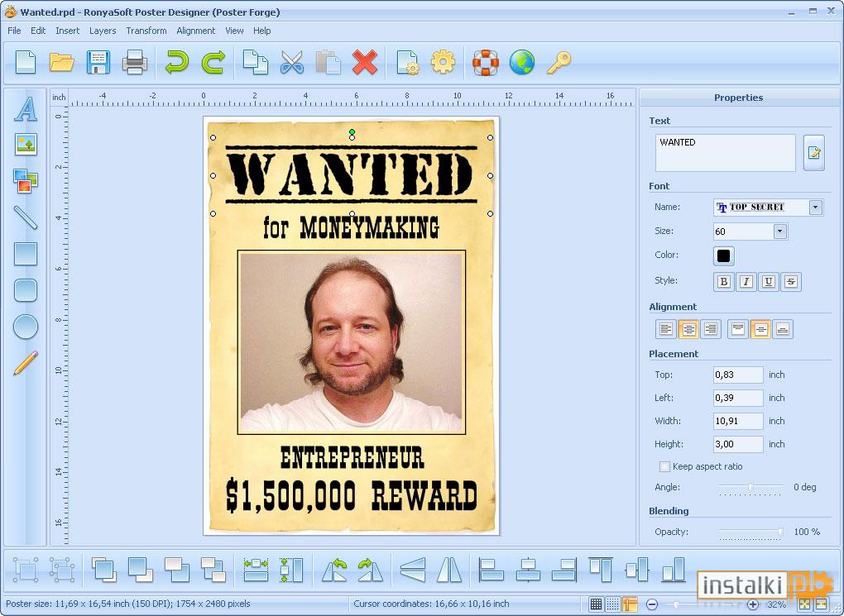This screenshot has width=844, height=616.
Task: Fit object to poster width
Action: click(256, 569)
